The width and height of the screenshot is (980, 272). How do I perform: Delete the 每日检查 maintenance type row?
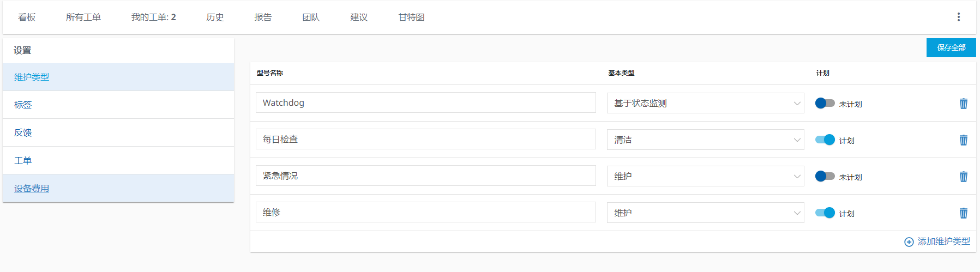[963, 140]
